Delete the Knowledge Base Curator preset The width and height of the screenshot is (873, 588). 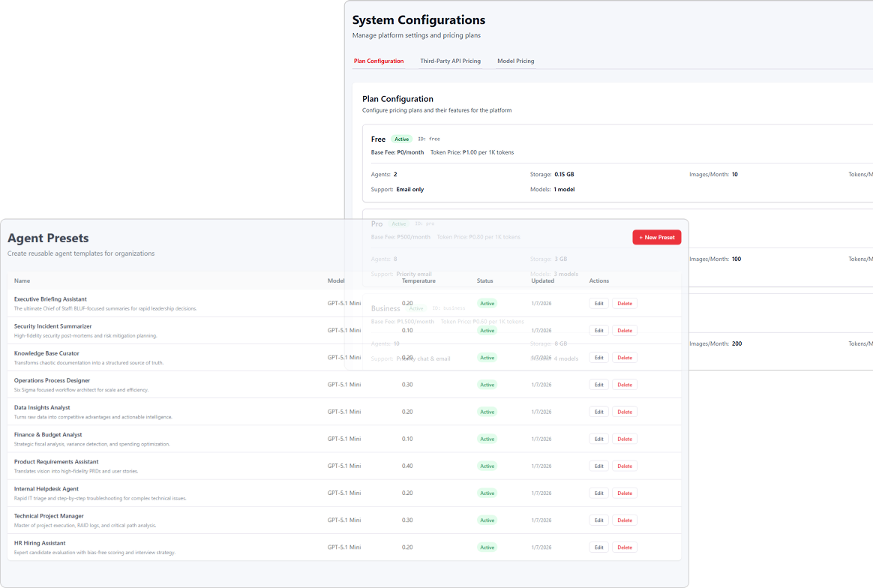(x=625, y=358)
